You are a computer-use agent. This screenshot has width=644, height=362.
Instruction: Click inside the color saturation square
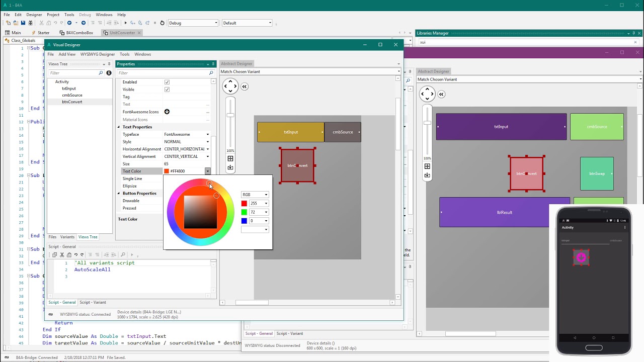(x=200, y=212)
